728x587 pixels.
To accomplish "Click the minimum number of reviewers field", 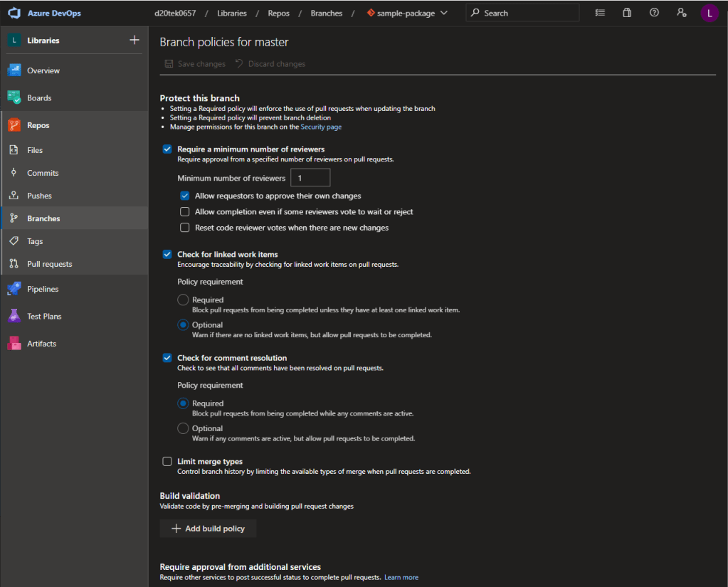I will tap(310, 177).
